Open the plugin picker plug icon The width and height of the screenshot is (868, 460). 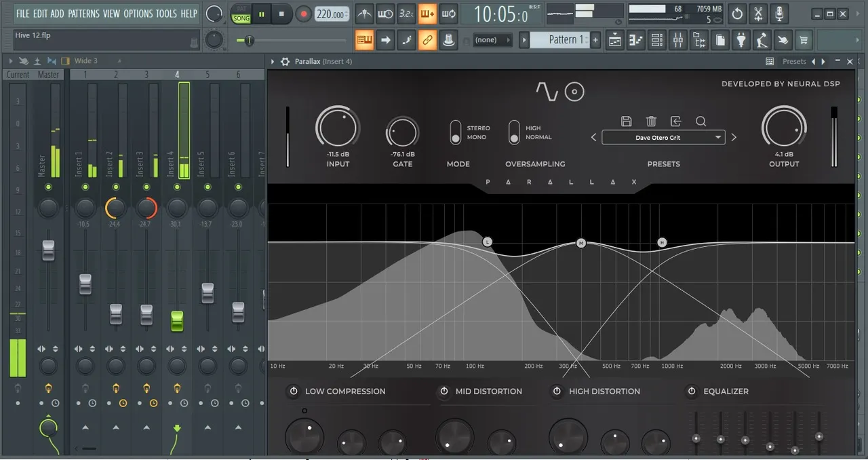coord(741,40)
